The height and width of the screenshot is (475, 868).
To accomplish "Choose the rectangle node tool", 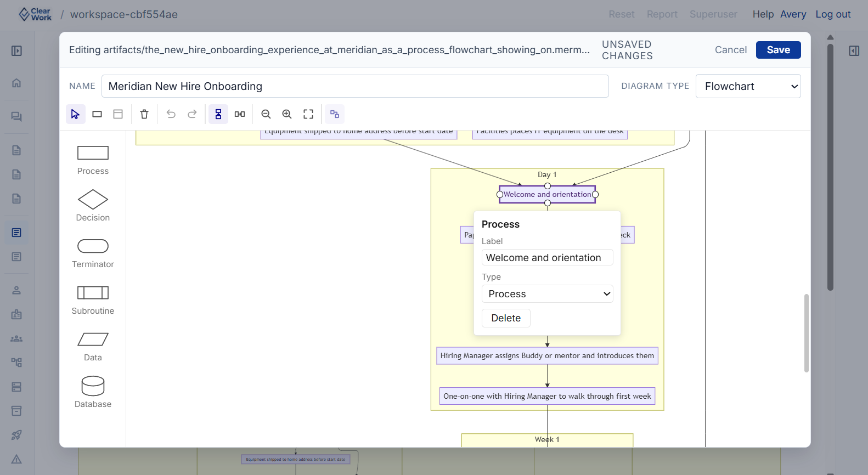I will pyautogui.click(x=97, y=114).
